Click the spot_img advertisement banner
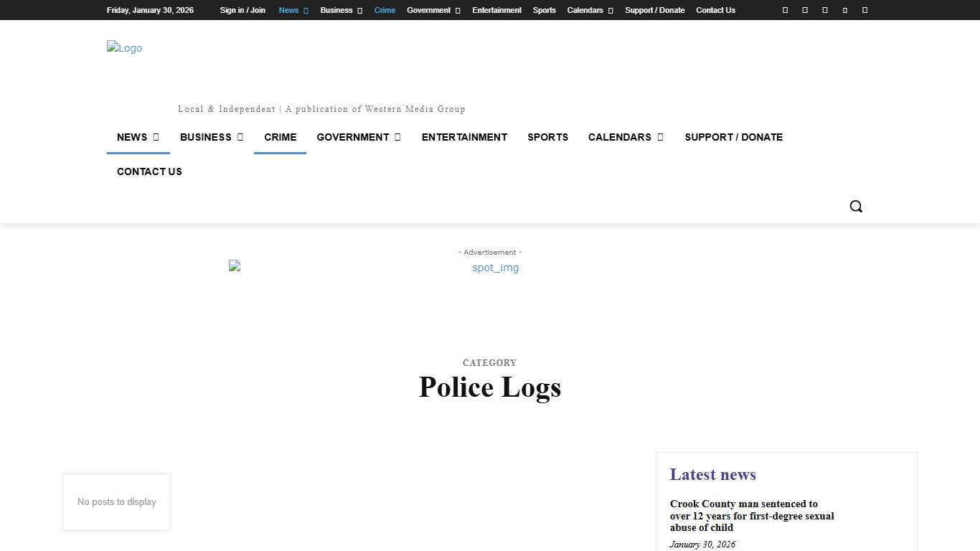Image resolution: width=980 pixels, height=551 pixels. [495, 268]
